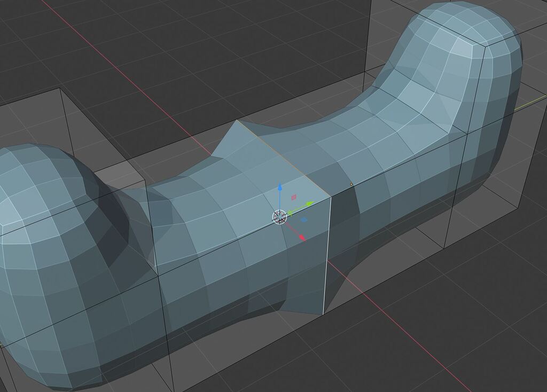Select the orange highlighted top edge

pos(283,159)
